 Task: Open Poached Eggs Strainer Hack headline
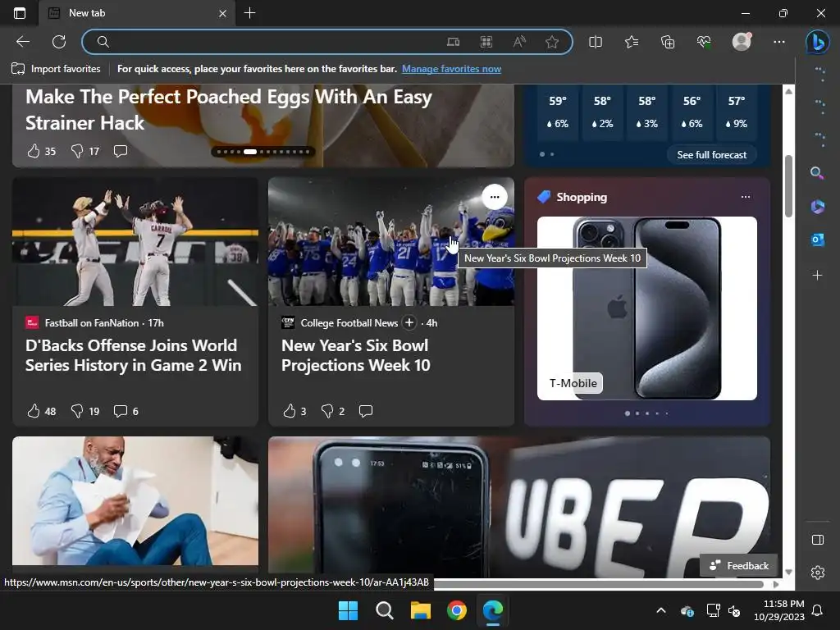[229, 110]
